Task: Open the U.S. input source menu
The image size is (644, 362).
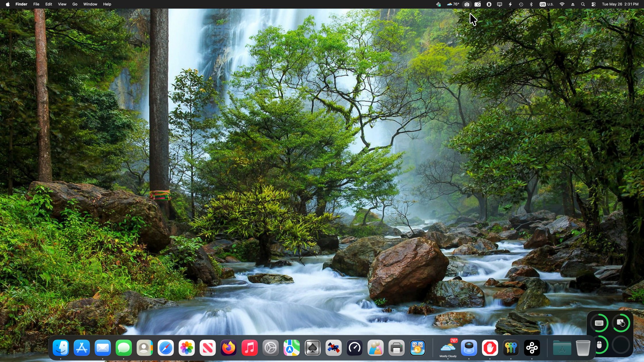Action: point(546,4)
